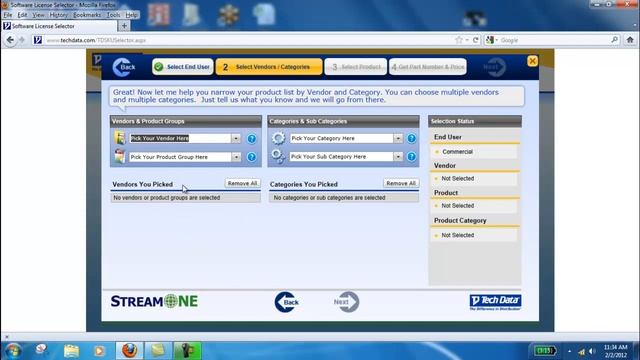Remove All under Categories You Picked
The image size is (640, 360).
[401, 184]
